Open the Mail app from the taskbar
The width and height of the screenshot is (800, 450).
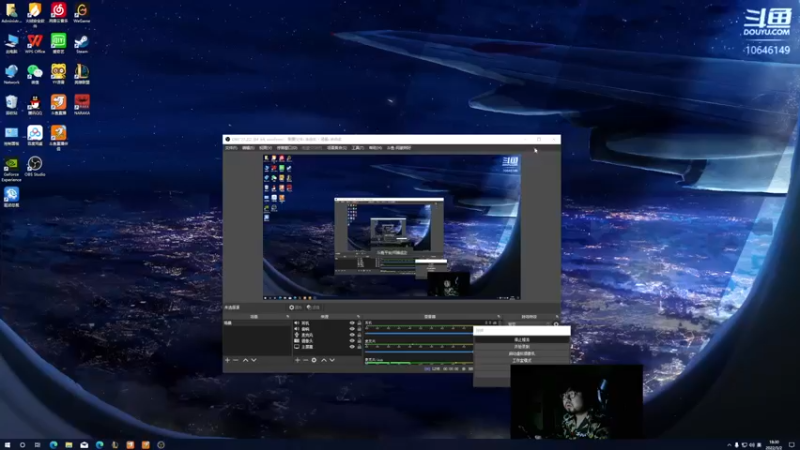tap(84, 445)
